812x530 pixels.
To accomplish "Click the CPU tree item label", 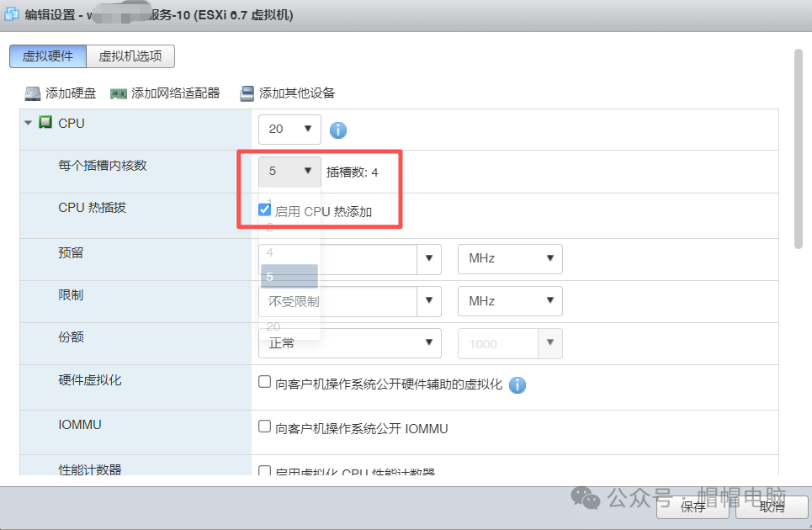I will point(72,123).
